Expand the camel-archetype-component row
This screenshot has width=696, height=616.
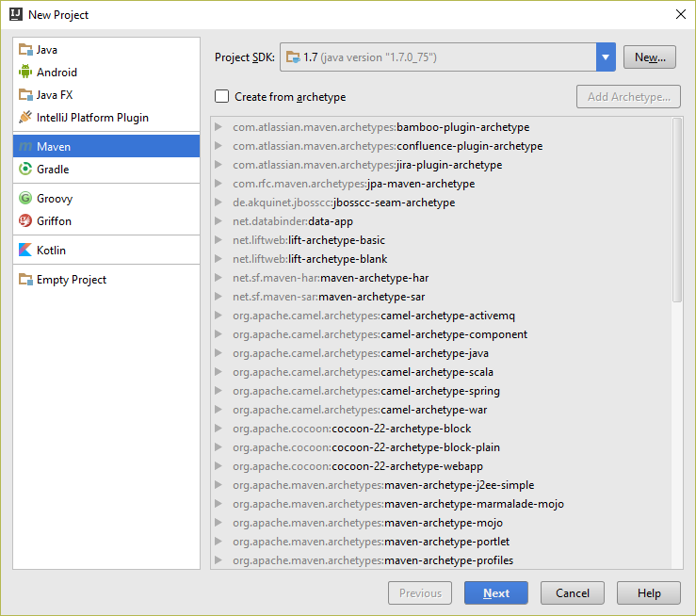coord(219,334)
